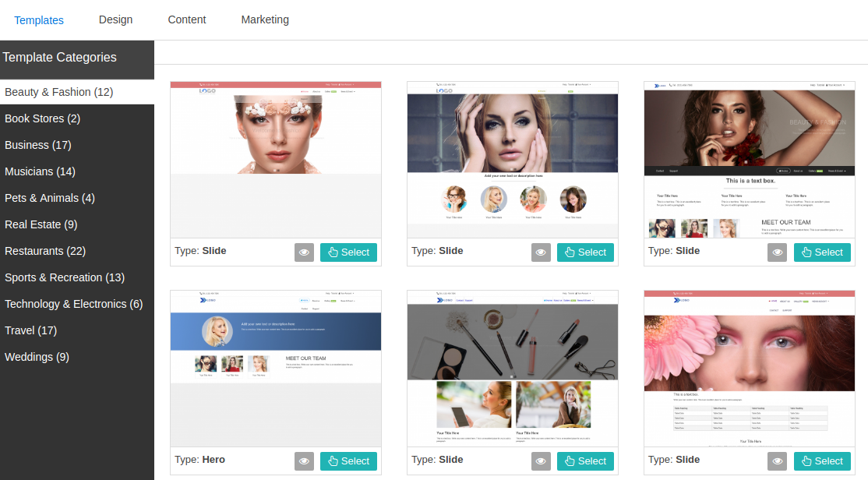The height and width of the screenshot is (480, 868).
Task: Click eye preview icon on third top-row template
Action: pos(777,252)
